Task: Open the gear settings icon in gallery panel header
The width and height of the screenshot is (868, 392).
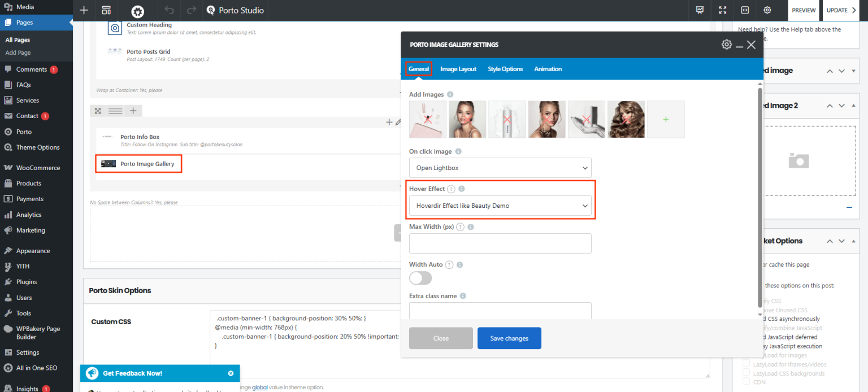Action: (727, 45)
